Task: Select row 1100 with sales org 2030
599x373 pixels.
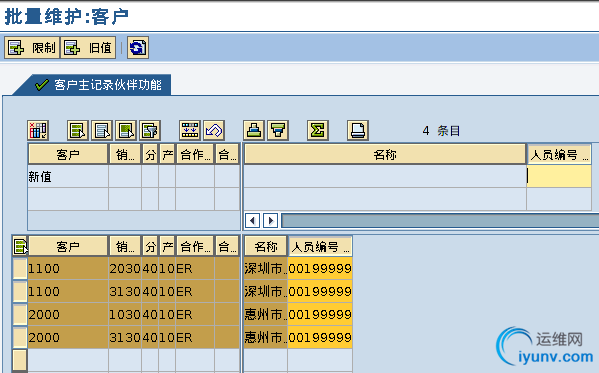Action: (20, 269)
